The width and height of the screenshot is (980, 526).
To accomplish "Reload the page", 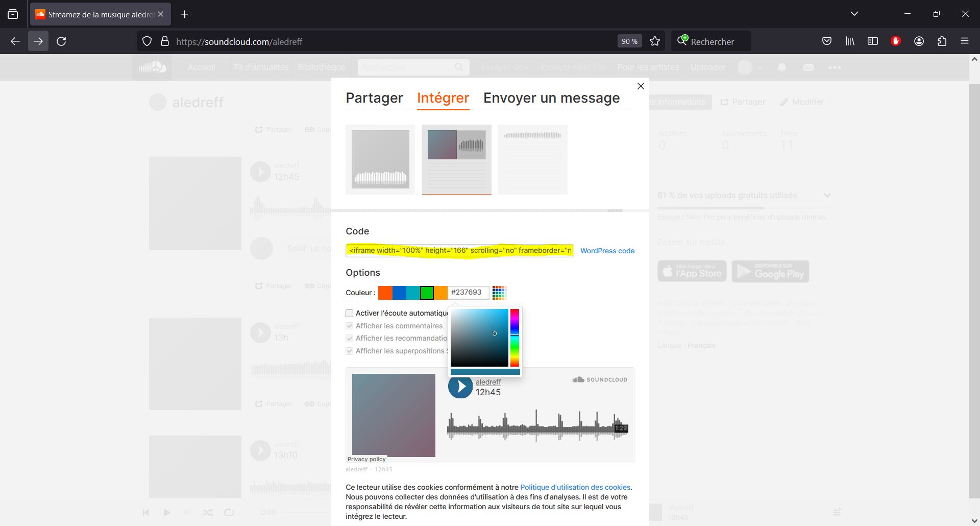I will click(x=61, y=41).
